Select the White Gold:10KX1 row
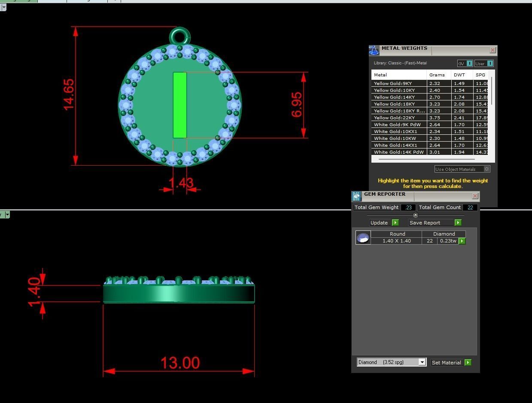The height and width of the screenshot is (403, 532). point(430,132)
